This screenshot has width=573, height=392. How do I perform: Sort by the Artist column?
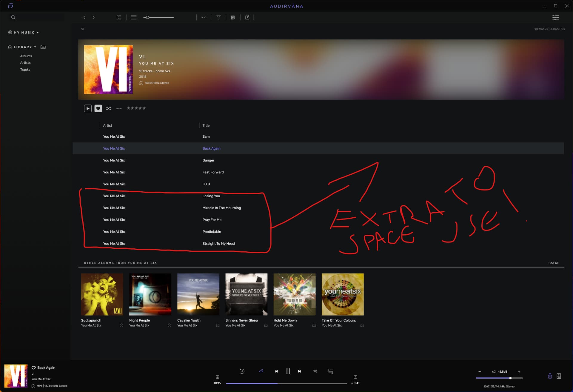click(108, 125)
